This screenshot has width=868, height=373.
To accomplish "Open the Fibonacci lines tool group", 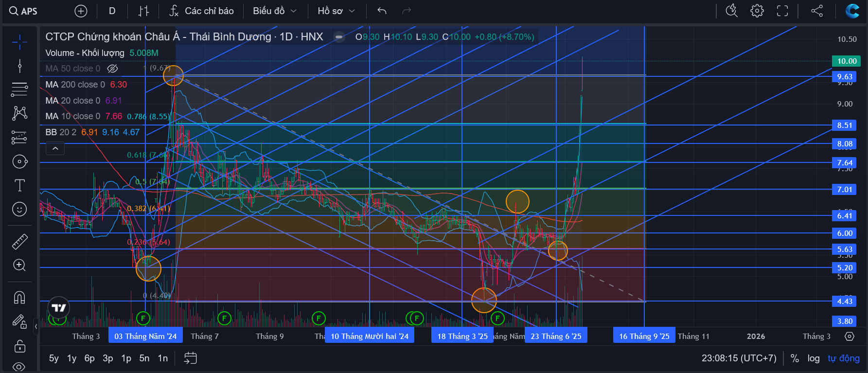I will [x=19, y=89].
